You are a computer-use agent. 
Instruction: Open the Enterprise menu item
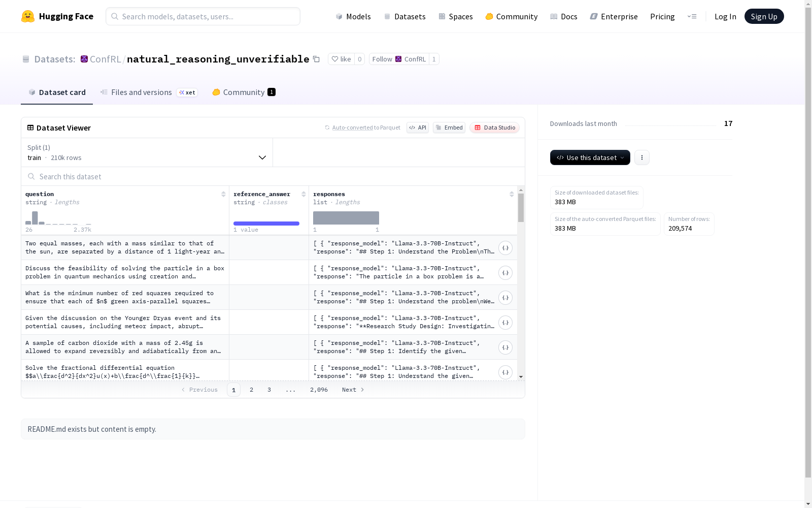coord(614,16)
